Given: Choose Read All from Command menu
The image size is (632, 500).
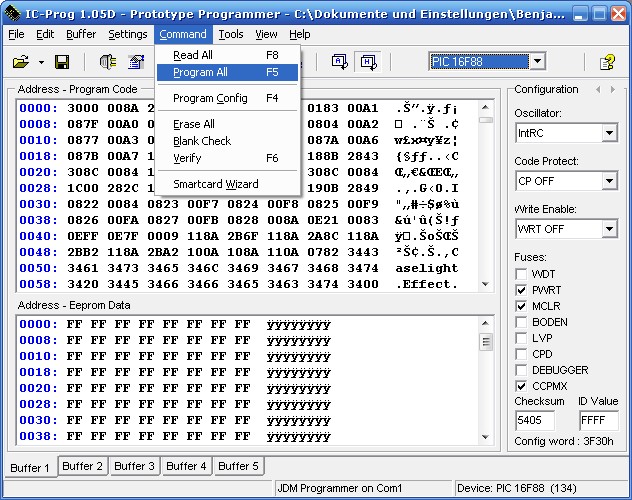Looking at the screenshot, I should (227, 55).
